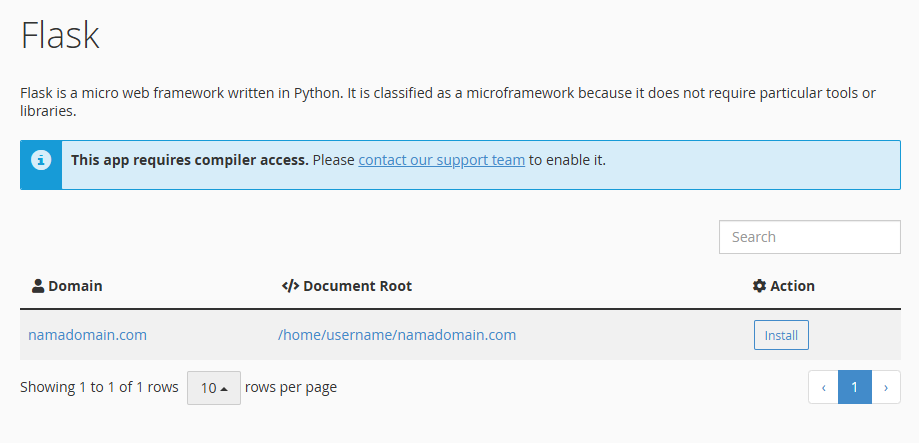Install Flask on namadomain.com
The image size is (919, 443).
tap(781, 335)
